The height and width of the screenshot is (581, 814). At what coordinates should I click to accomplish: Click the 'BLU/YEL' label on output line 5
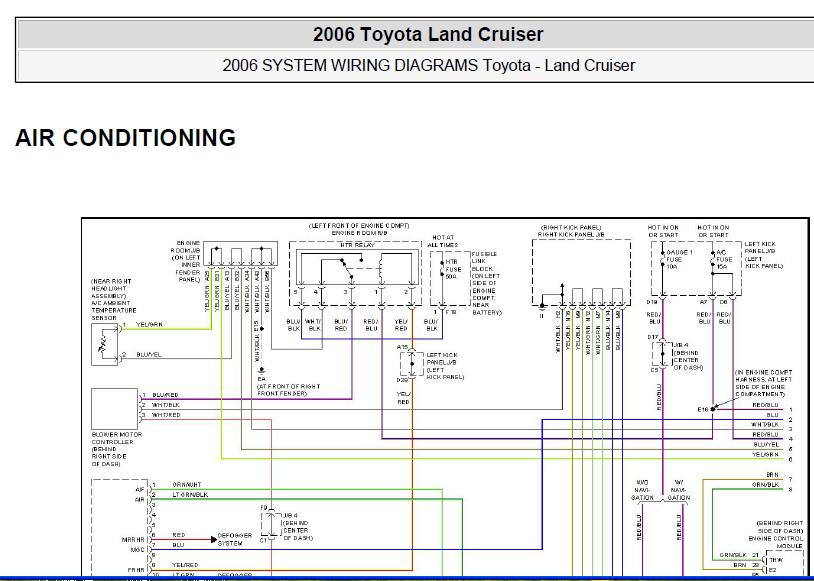(766, 445)
